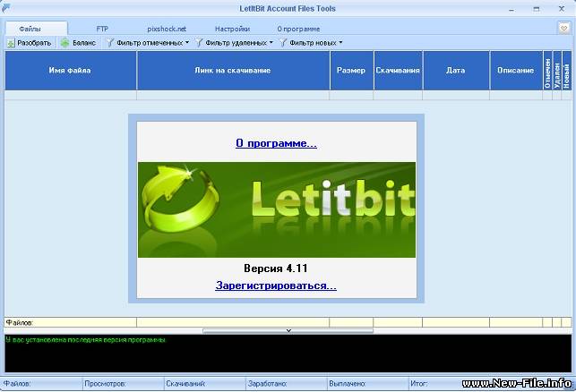Screen dimensions: 576x392
Task: Follow the О программе... link
Action: (x=276, y=143)
